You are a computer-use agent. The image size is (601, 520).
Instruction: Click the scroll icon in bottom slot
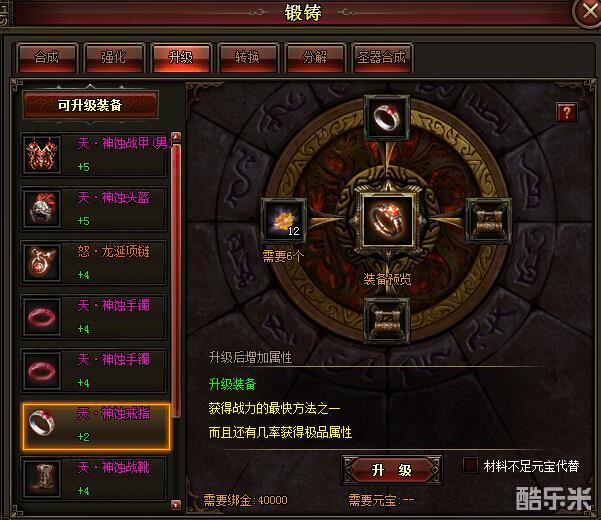pyautogui.click(x=387, y=321)
